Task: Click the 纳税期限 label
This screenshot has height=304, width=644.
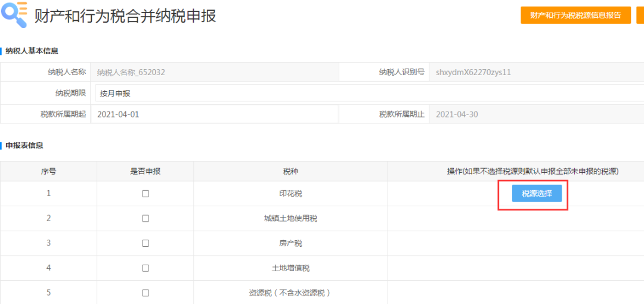Action: point(70,93)
